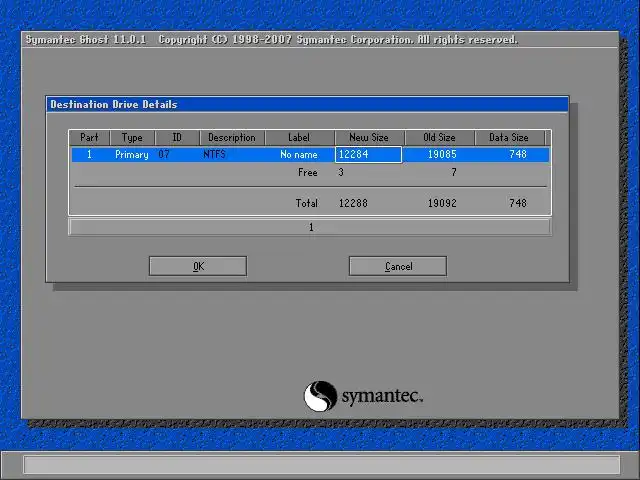This screenshot has width=640, height=480.
Task: Click the ID column header
Action: coord(177,138)
